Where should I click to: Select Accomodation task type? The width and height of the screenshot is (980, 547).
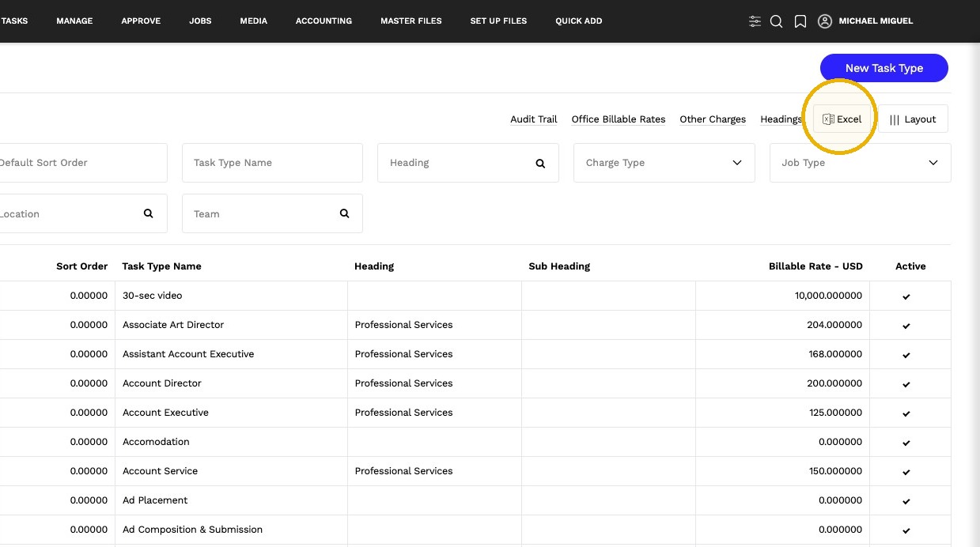(156, 442)
